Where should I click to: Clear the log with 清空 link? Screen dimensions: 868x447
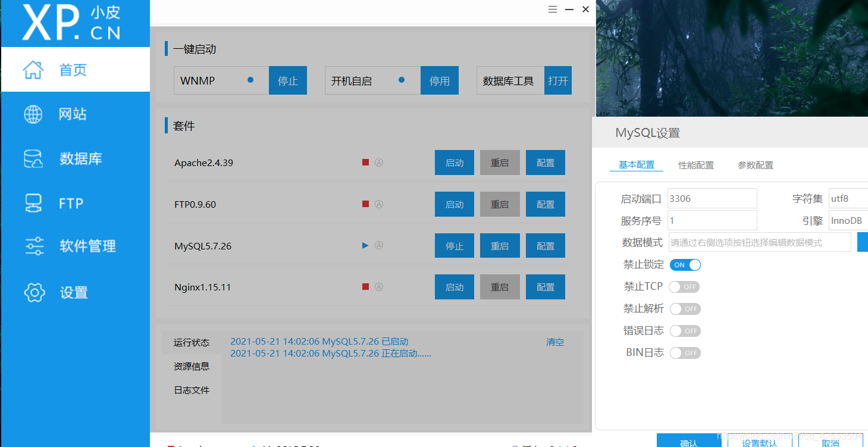(x=555, y=342)
